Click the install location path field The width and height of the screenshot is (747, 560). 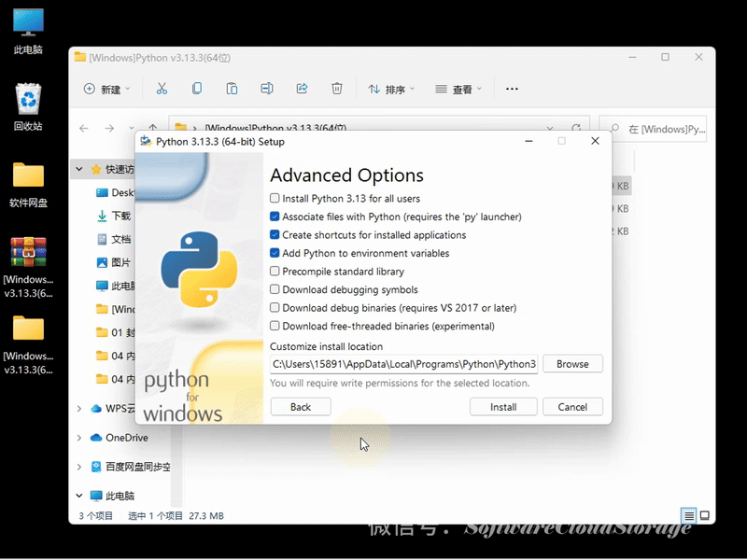coord(403,364)
